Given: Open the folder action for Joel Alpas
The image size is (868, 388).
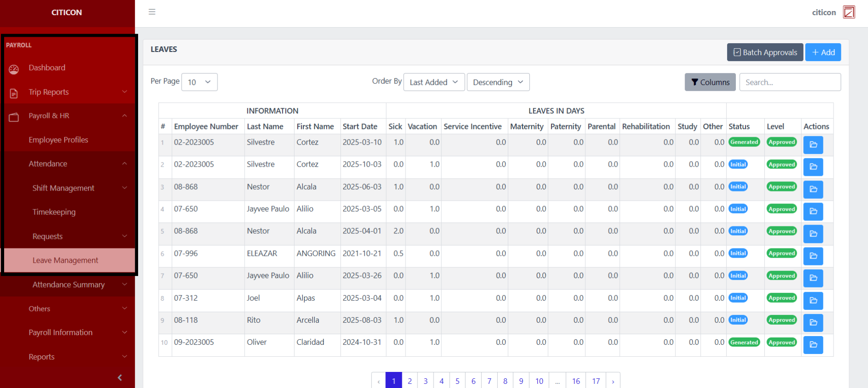Looking at the screenshot, I should click(x=813, y=300).
